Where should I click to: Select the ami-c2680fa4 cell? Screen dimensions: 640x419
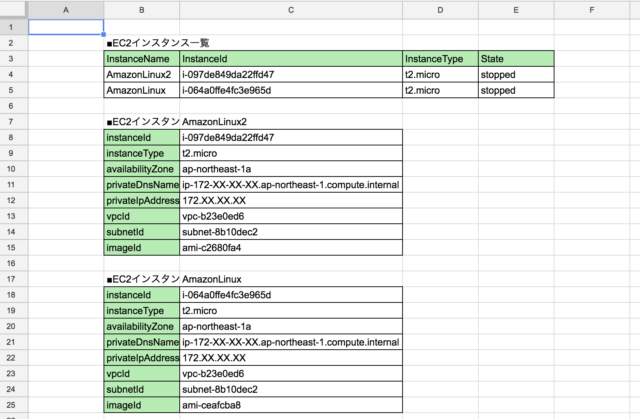click(x=291, y=248)
